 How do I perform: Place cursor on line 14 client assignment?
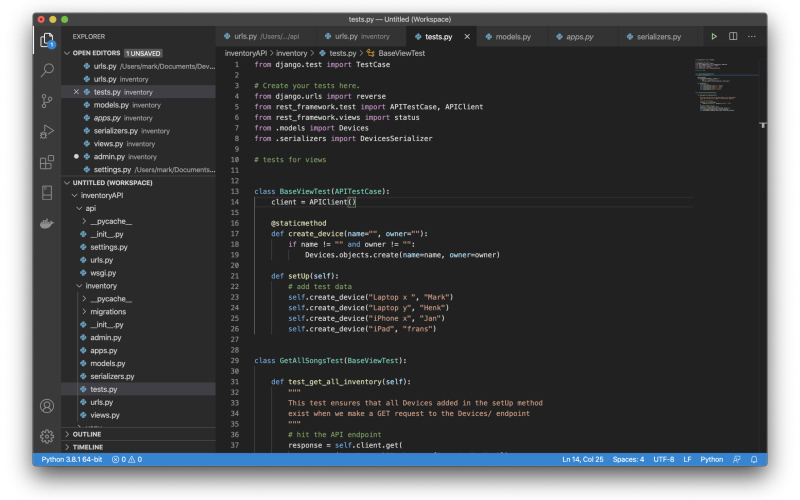click(x=313, y=202)
